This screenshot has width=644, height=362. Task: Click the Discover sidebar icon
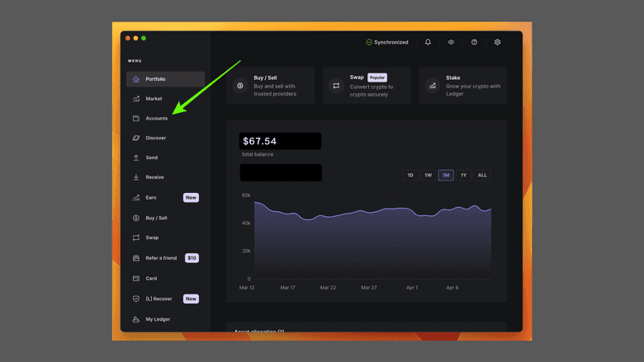click(x=136, y=139)
